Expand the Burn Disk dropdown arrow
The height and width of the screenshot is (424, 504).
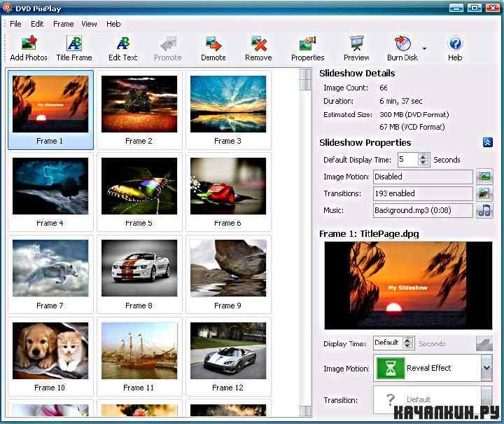tap(424, 48)
